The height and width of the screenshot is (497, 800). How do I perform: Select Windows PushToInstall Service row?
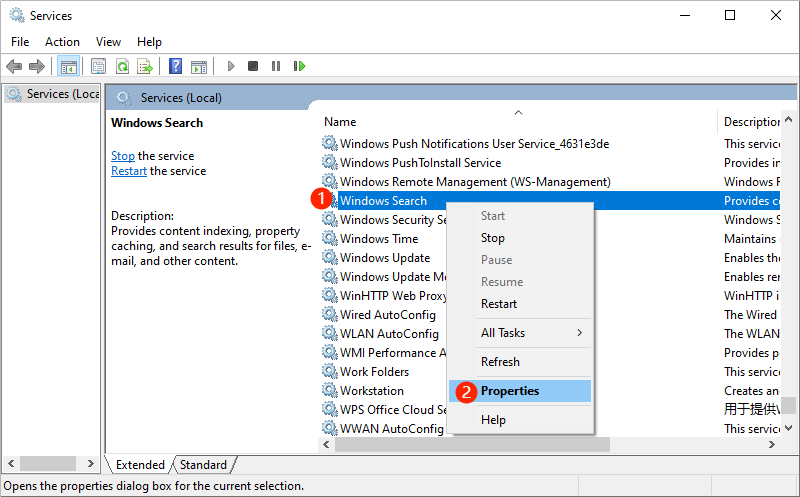click(x=550, y=163)
